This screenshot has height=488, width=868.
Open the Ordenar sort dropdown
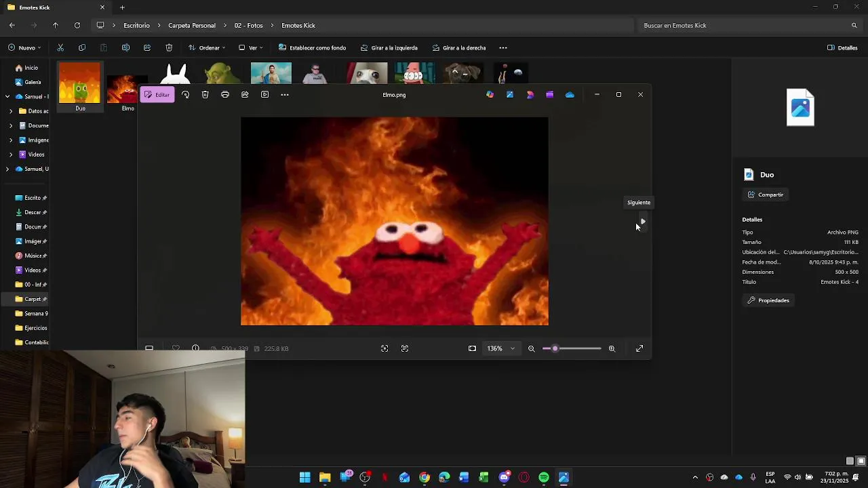coord(207,48)
